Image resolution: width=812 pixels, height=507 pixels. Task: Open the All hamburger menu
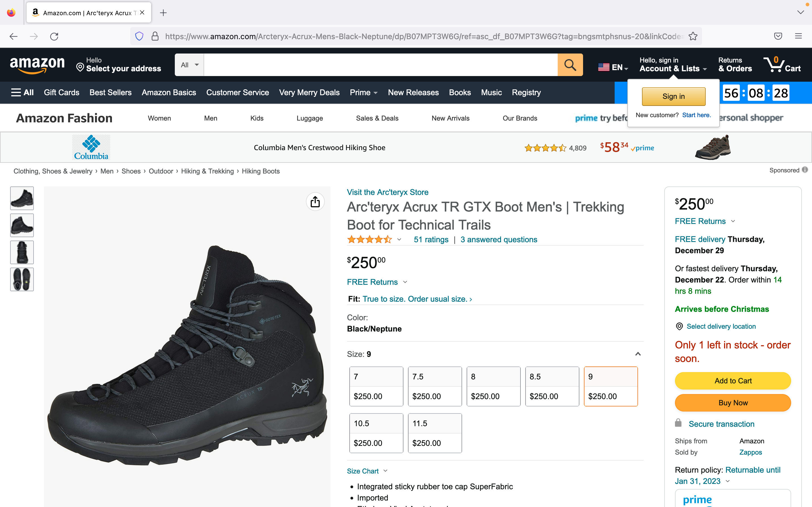point(22,93)
